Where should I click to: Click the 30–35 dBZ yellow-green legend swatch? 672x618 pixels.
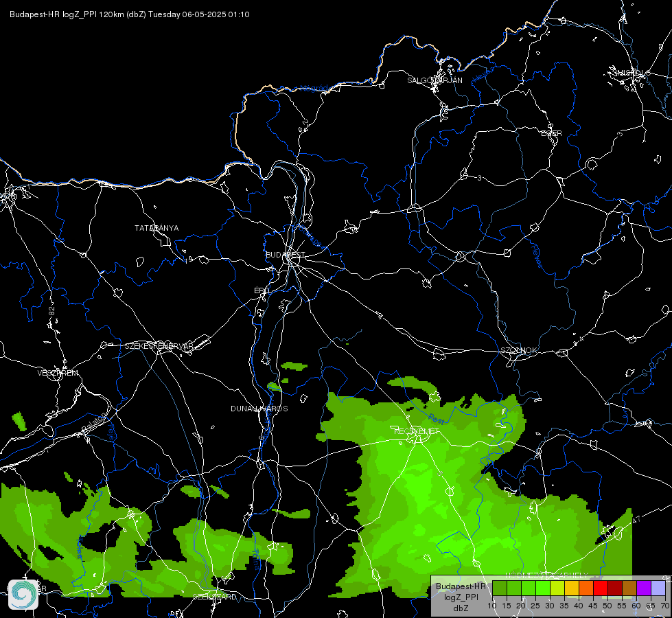click(557, 588)
